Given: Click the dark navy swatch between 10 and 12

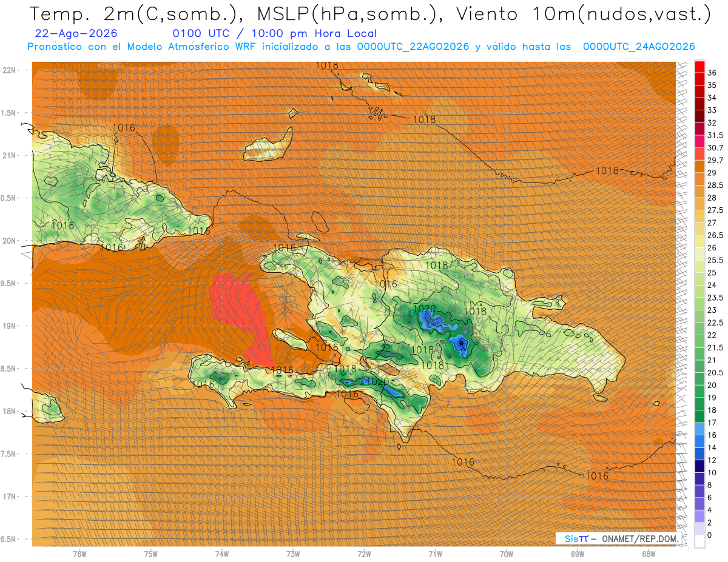Looking at the screenshot, I should [x=699, y=466].
